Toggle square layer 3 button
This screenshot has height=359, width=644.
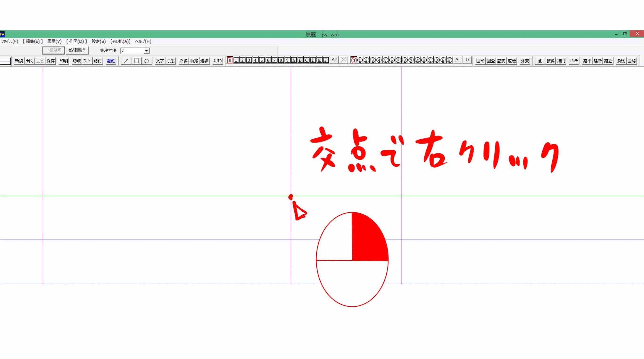pos(249,60)
